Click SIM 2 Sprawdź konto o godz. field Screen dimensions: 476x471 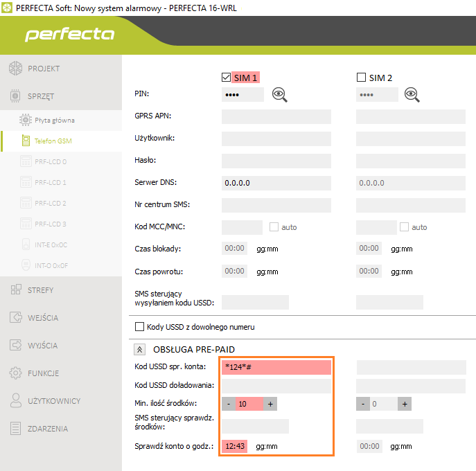(369, 446)
